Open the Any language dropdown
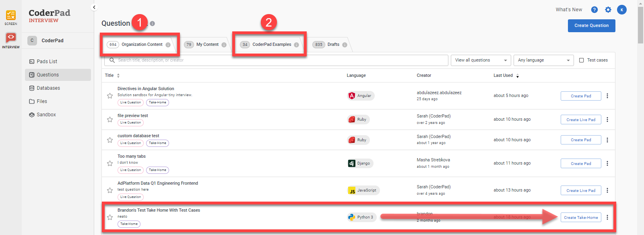 pos(543,60)
